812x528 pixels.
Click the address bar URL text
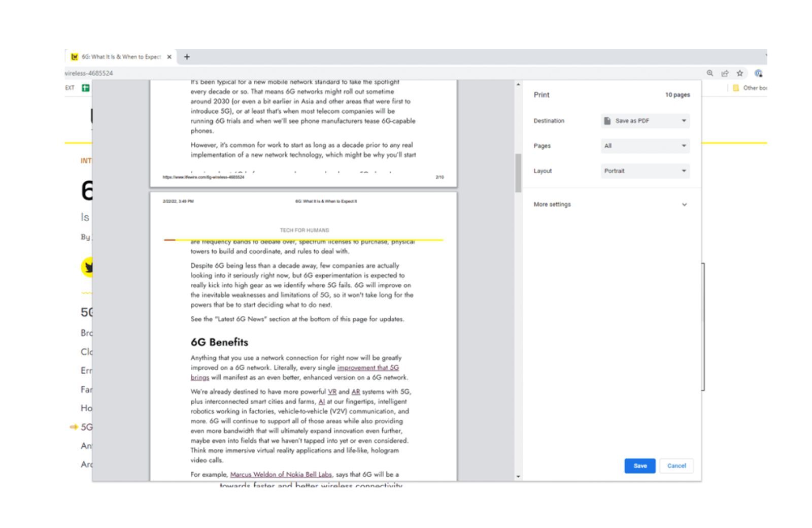click(89, 73)
